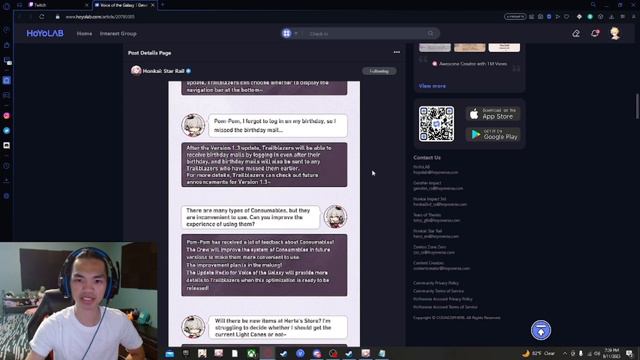Click the site lock icon in address bar

click(58, 17)
